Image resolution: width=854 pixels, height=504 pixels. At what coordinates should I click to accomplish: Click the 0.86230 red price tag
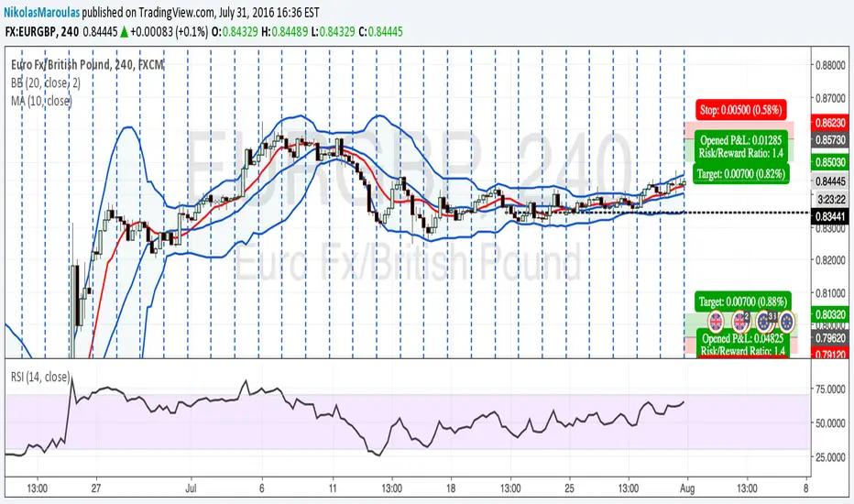(x=830, y=123)
